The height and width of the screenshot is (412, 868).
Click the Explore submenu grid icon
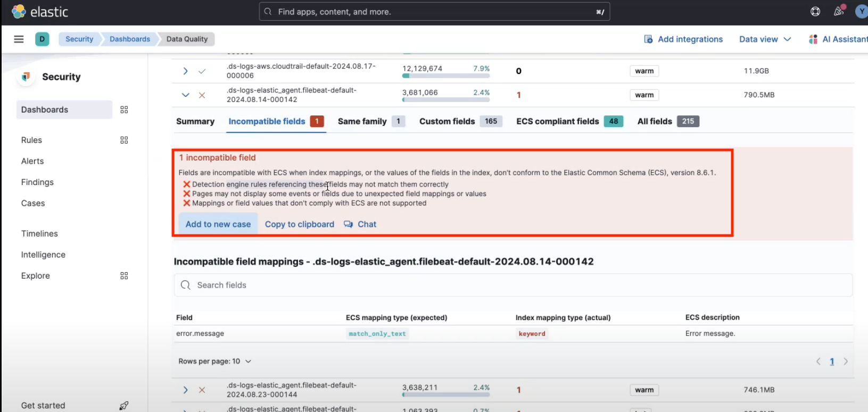[124, 276]
